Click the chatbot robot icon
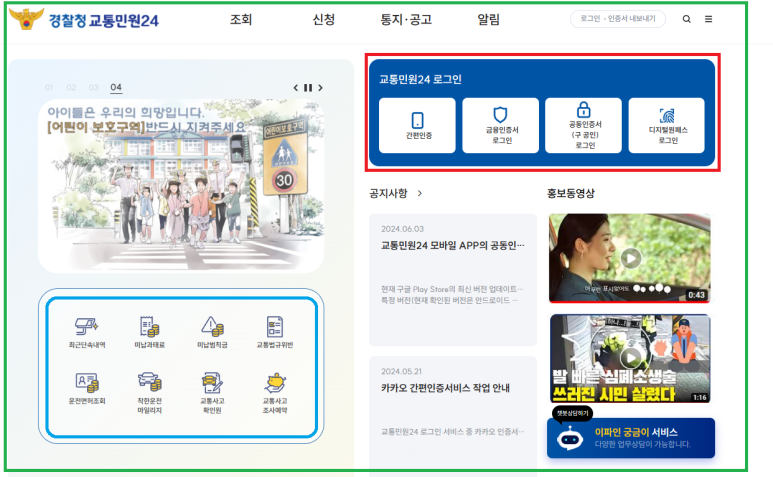 tap(570, 438)
